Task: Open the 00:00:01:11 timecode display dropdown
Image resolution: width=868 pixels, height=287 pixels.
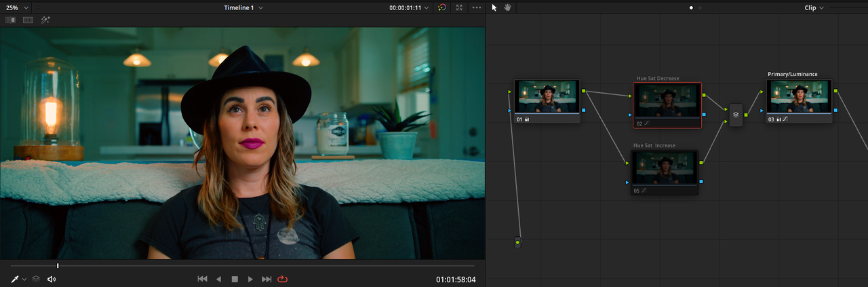Action: pos(409,7)
